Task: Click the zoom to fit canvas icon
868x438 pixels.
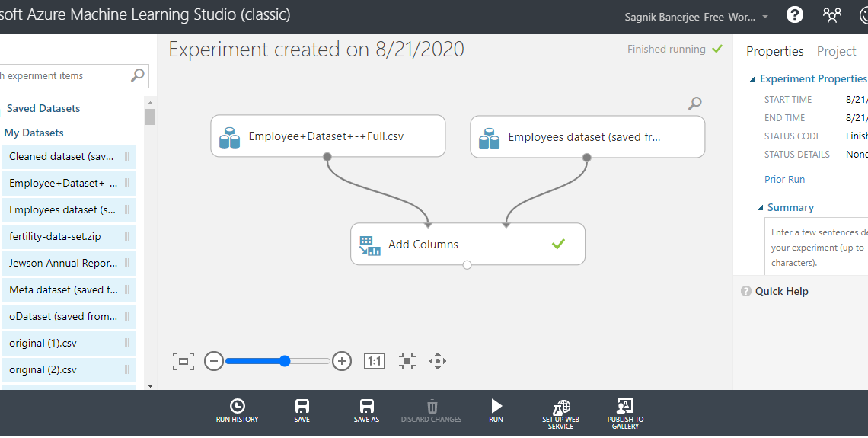Action: [183, 361]
